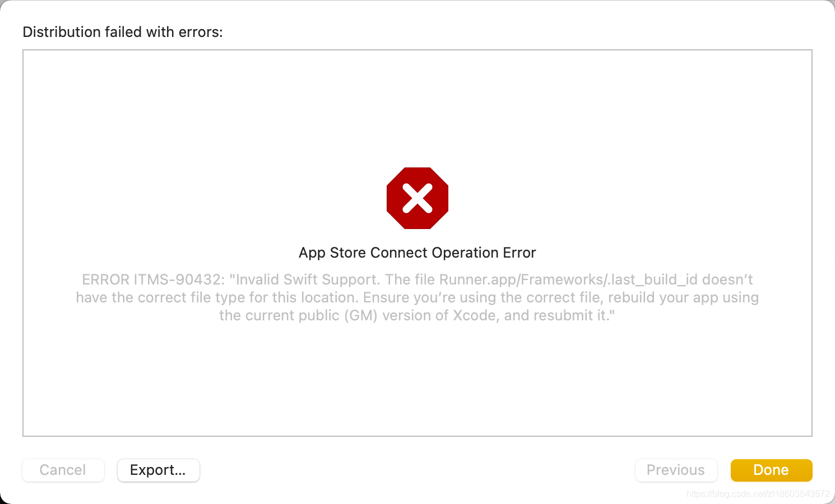Viewport: 835px width, 504px height.
Task: Click below the Previous button
Action: point(675,493)
